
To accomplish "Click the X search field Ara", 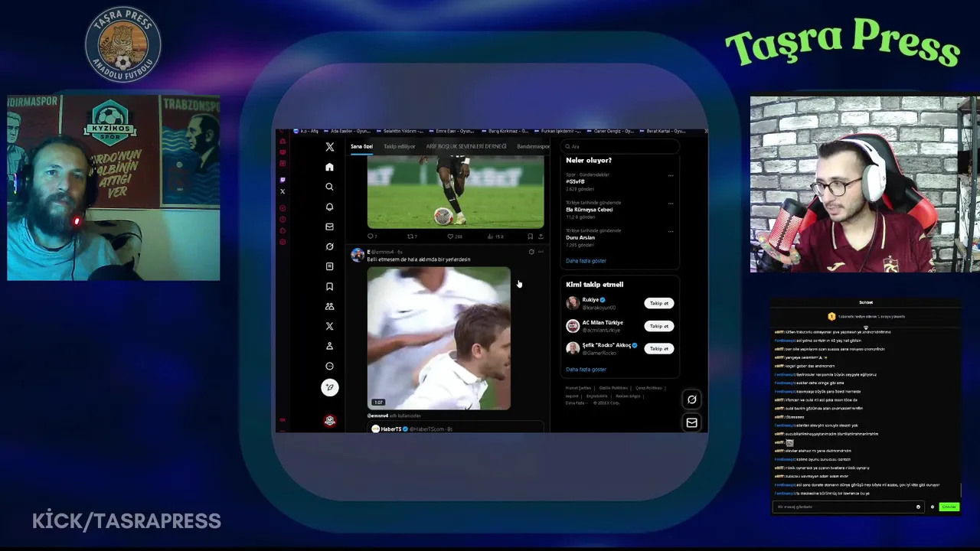I will 621,146.
